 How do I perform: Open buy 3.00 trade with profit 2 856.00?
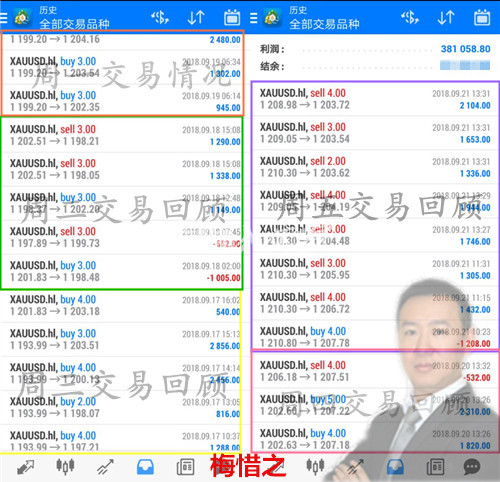pos(121,339)
